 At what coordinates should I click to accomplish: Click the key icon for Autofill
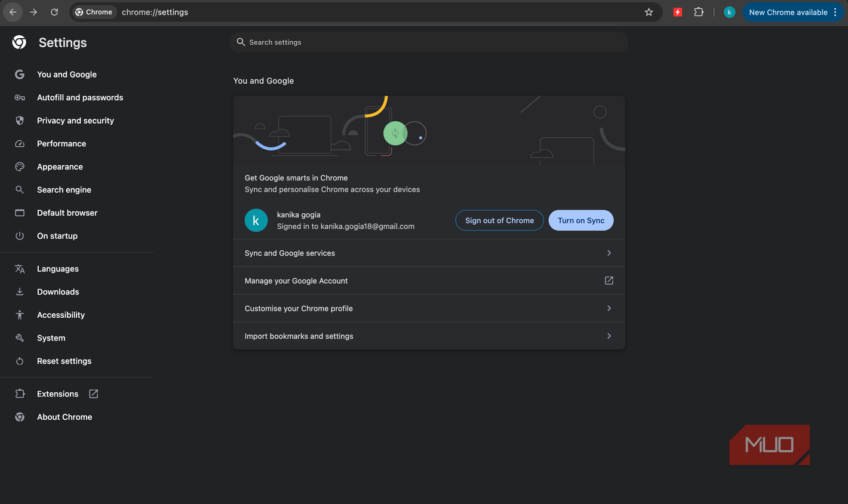pos(20,97)
